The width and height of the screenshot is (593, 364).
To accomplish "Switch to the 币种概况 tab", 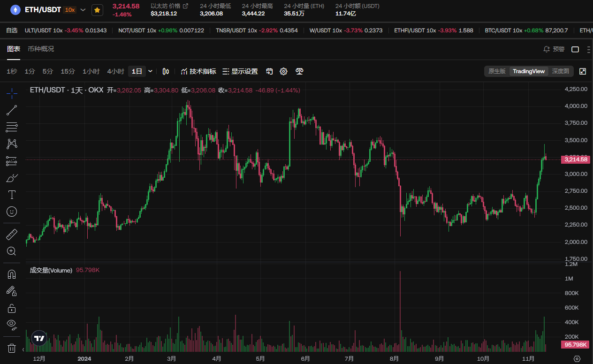I will click(x=41, y=49).
